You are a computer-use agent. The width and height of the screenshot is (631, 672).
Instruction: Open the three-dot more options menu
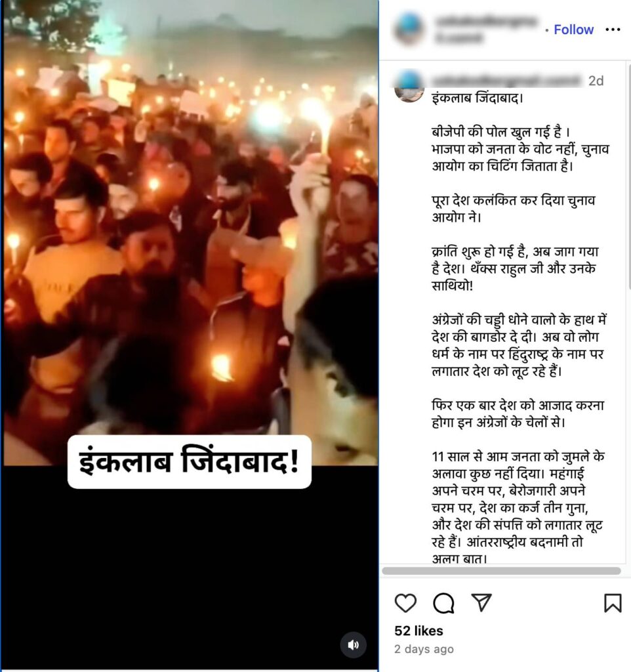pos(613,30)
